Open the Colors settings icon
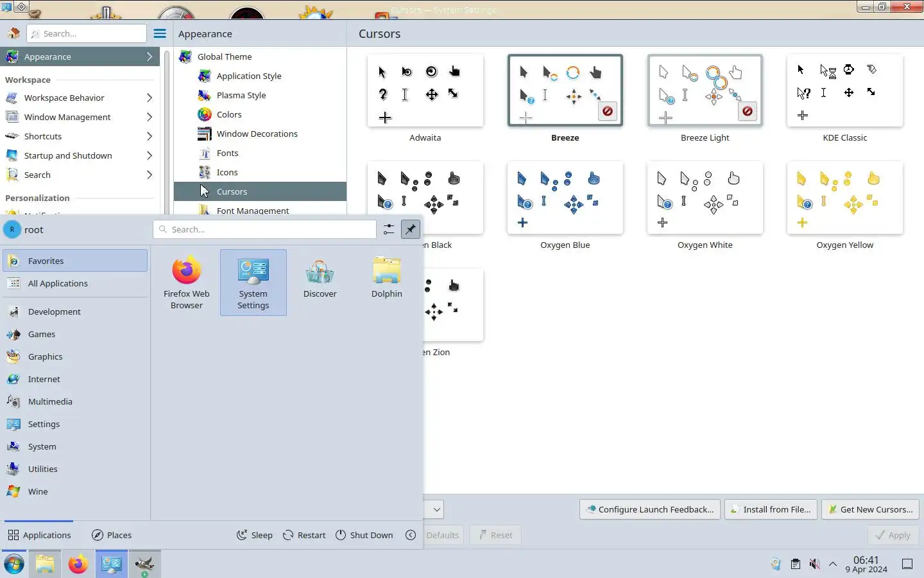 (205, 114)
